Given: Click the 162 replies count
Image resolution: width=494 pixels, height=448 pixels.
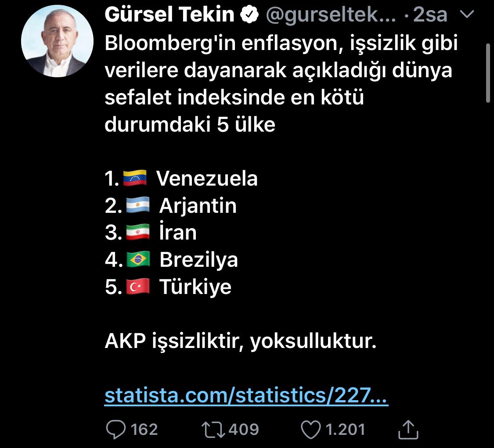Looking at the screenshot, I should point(144,429).
